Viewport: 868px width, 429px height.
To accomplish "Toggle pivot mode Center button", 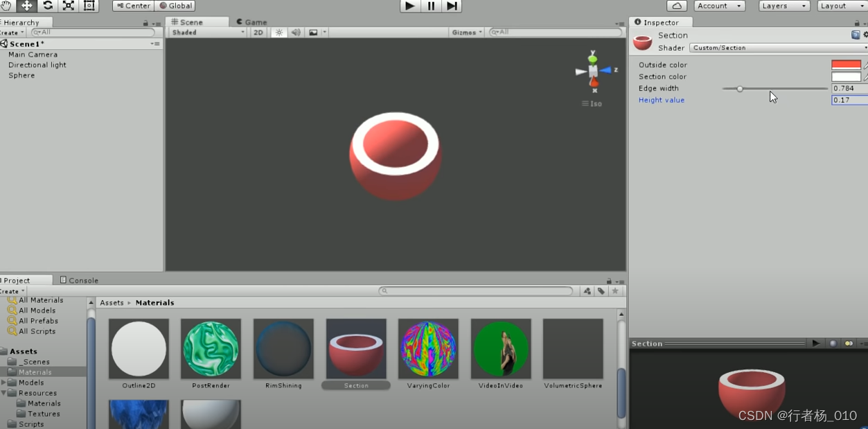I will click(134, 6).
